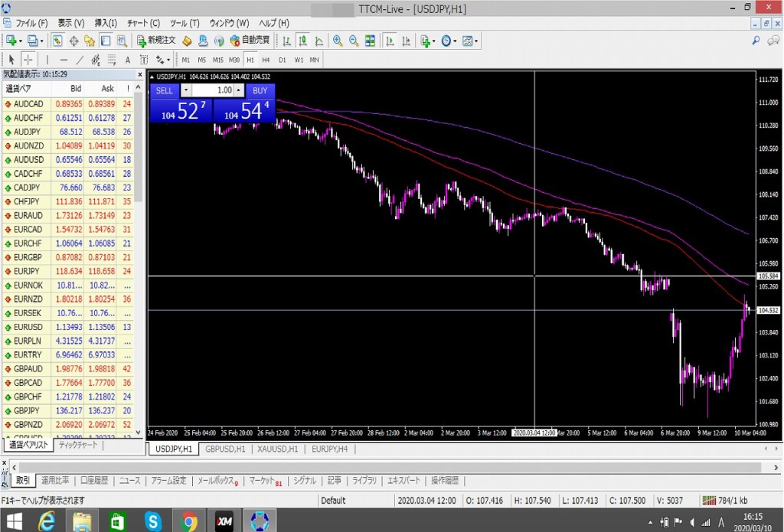Image resolution: width=784 pixels, height=532 pixels.
Task: Open the チャート (C) menu
Action: point(143,23)
